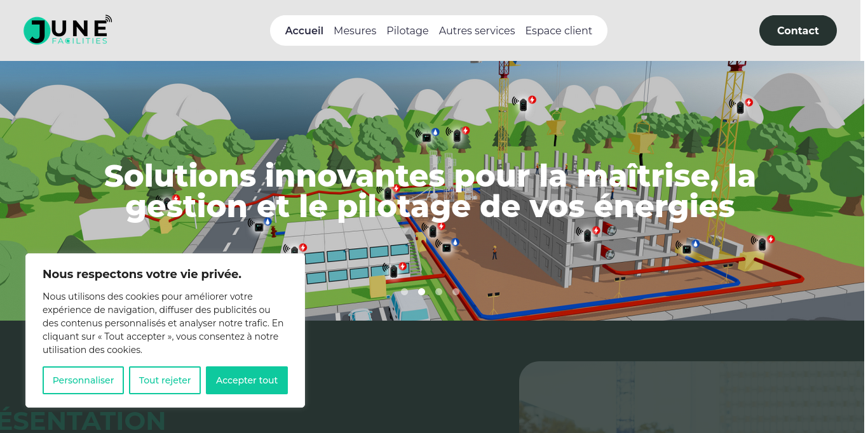868x433 pixels.
Task: Expand the Autres services menu
Action: pos(477,30)
